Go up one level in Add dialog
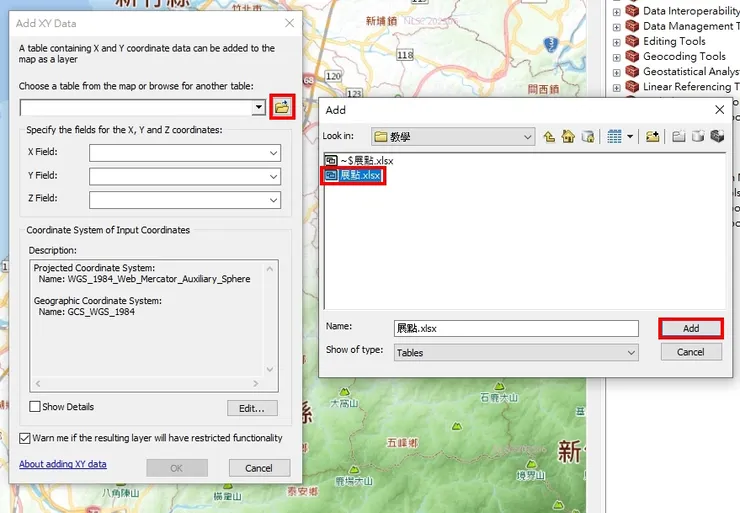The image size is (740, 513). coord(549,137)
